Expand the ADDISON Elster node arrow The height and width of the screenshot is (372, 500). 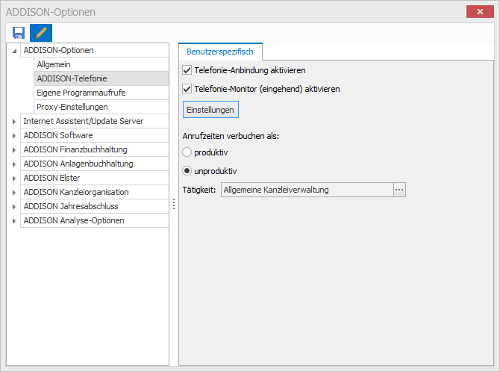tap(14, 178)
